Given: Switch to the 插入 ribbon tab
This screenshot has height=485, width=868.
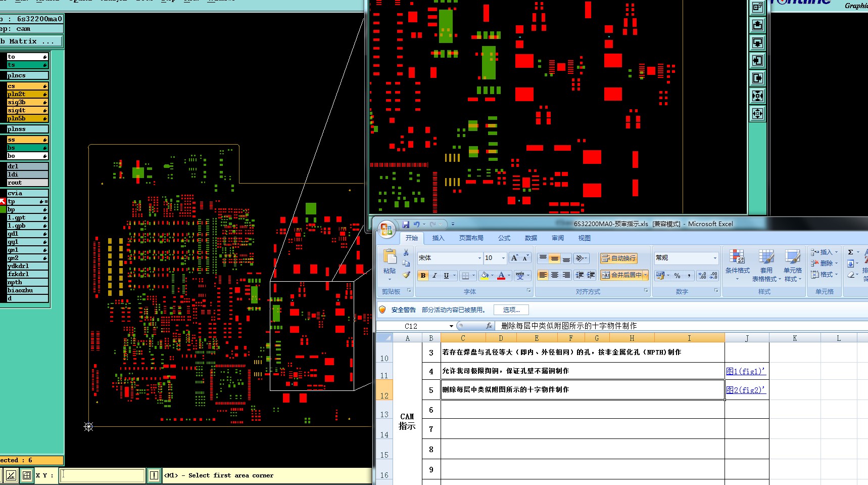Looking at the screenshot, I should pos(438,238).
